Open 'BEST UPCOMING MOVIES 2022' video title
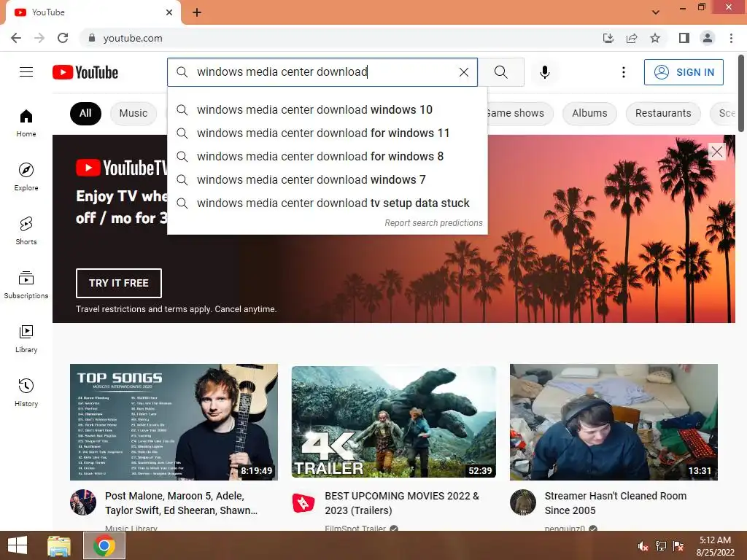 click(402, 503)
